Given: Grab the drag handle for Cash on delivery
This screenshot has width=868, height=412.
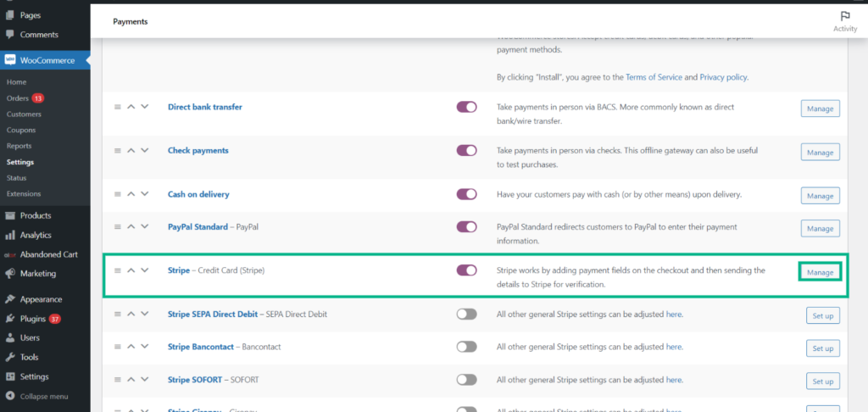Looking at the screenshot, I should click(x=117, y=194).
